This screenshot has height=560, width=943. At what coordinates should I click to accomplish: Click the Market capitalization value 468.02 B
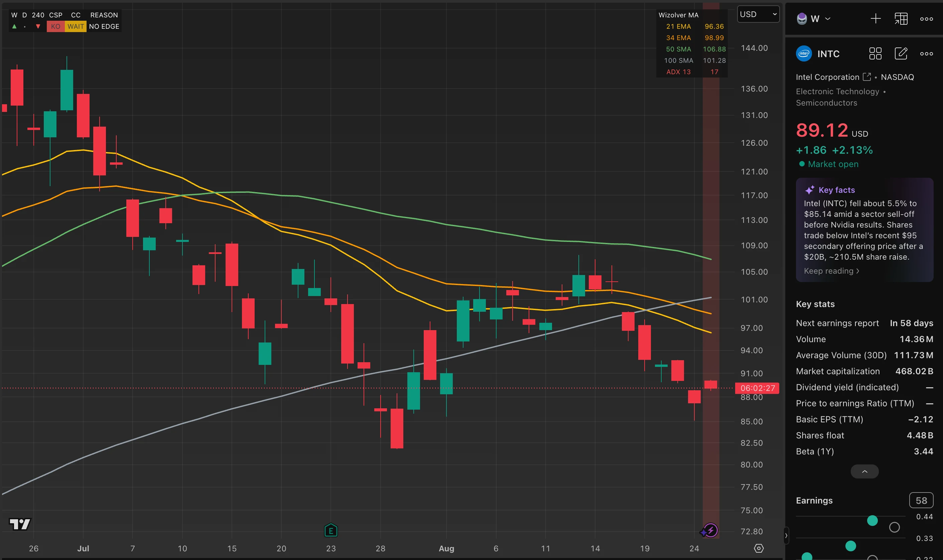pyautogui.click(x=914, y=371)
